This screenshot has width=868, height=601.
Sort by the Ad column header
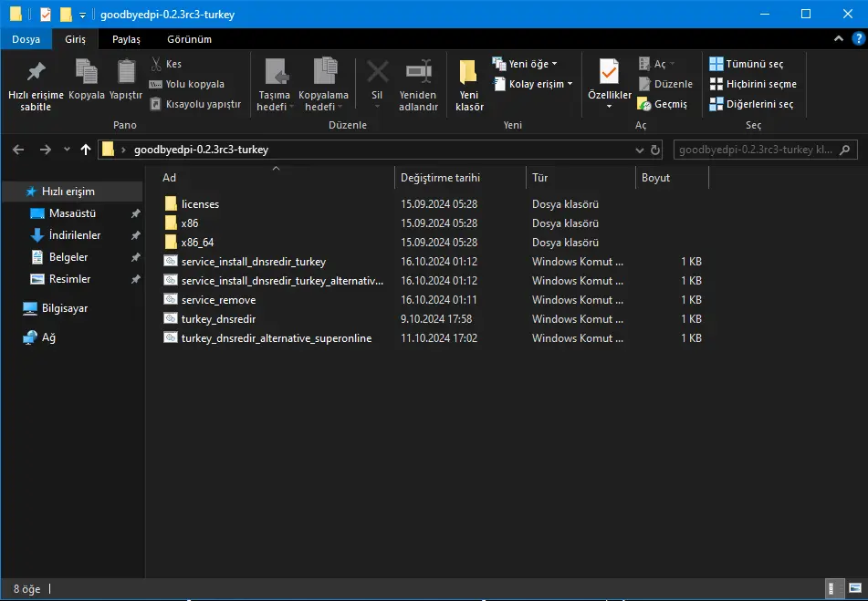click(x=276, y=178)
